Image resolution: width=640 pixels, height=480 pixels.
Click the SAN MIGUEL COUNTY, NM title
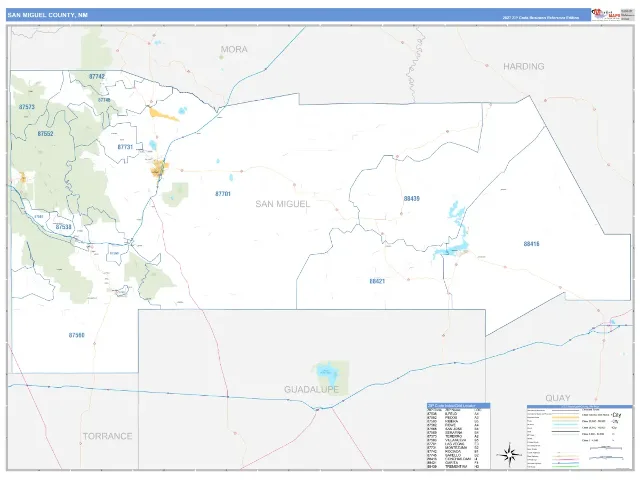coord(47,15)
